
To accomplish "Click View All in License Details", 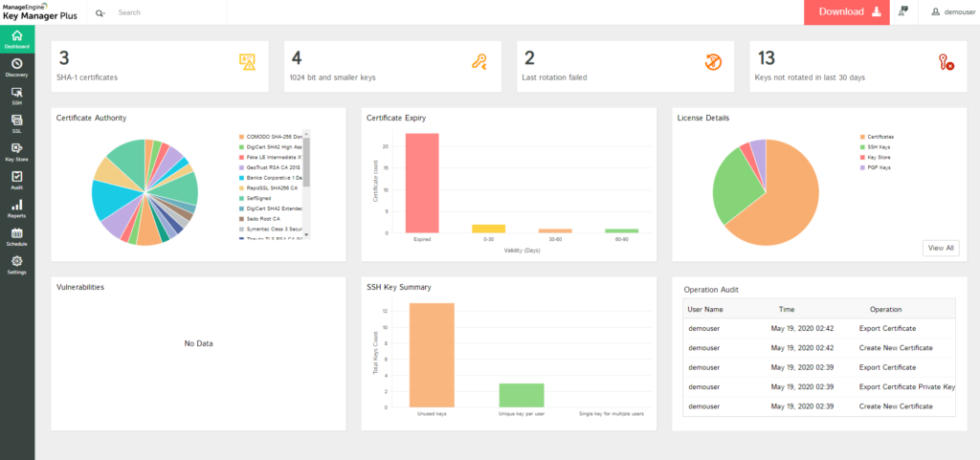I will (x=939, y=248).
